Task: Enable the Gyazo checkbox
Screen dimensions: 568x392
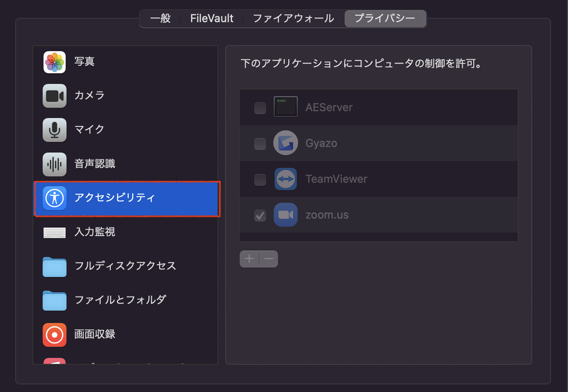Action: [260, 144]
